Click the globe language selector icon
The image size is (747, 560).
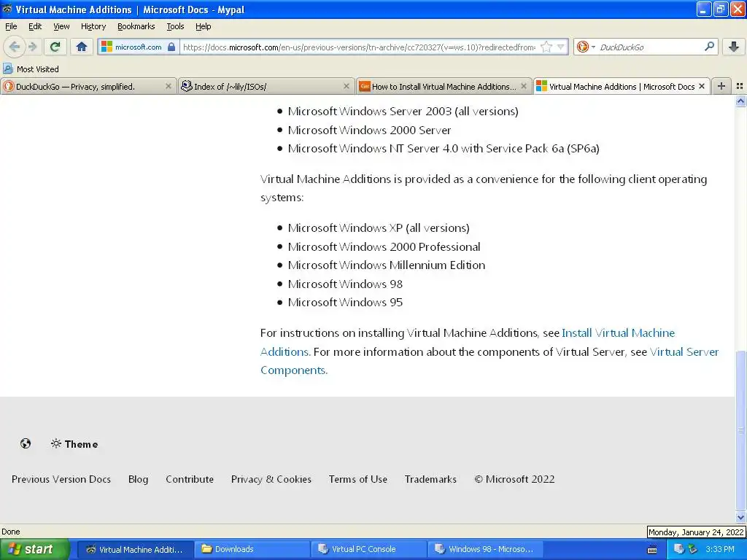pos(26,444)
